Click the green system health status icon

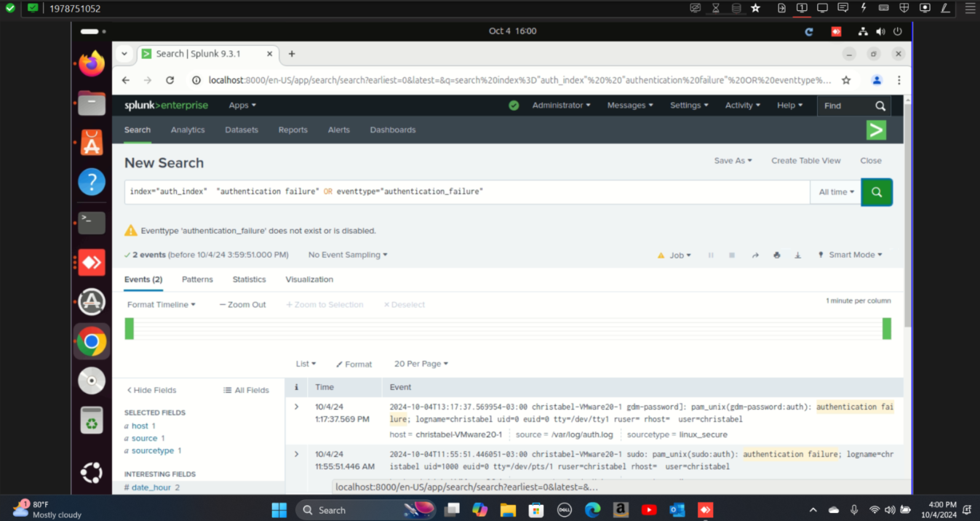(x=514, y=106)
